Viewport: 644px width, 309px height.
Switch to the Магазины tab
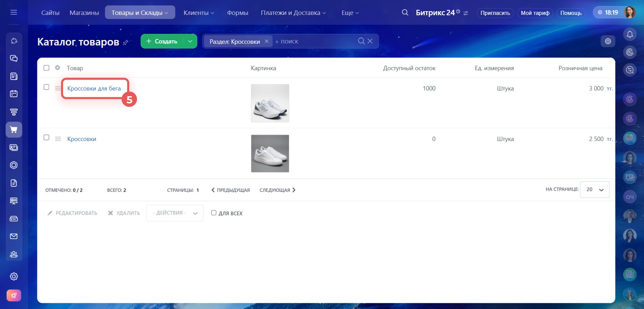(84, 13)
